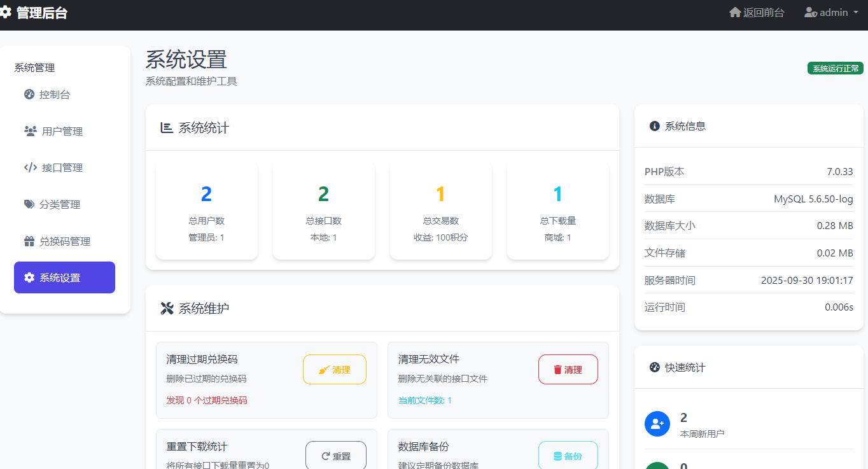Open the admin account dropdown
This screenshot has width=868, height=469.
tap(827, 12)
